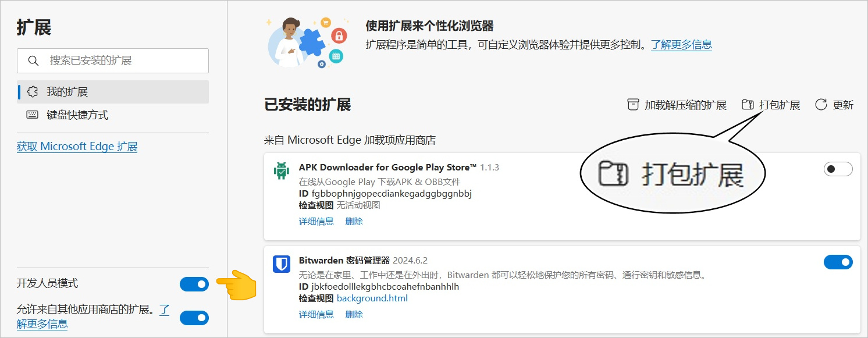Viewport: 868px width, 338px height.
Task: Click the search magnifier icon
Action: (x=33, y=61)
